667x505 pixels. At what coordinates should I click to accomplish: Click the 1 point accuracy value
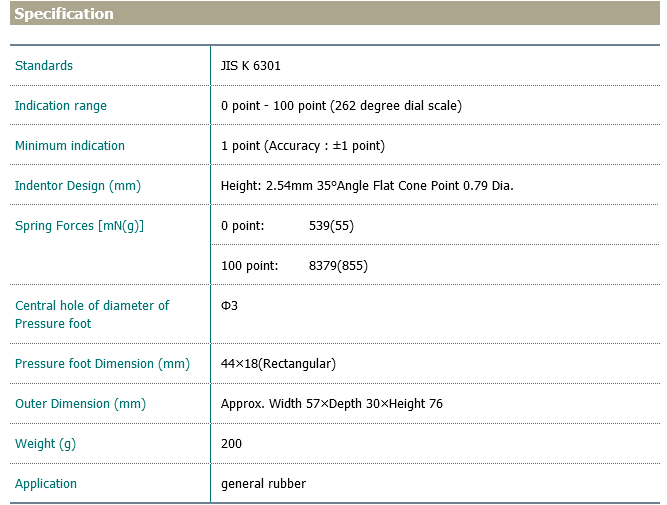pyautogui.click(x=302, y=146)
